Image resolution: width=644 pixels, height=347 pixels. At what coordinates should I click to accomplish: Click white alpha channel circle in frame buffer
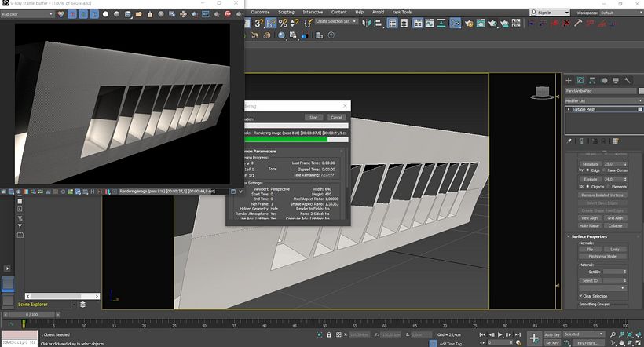point(105,14)
